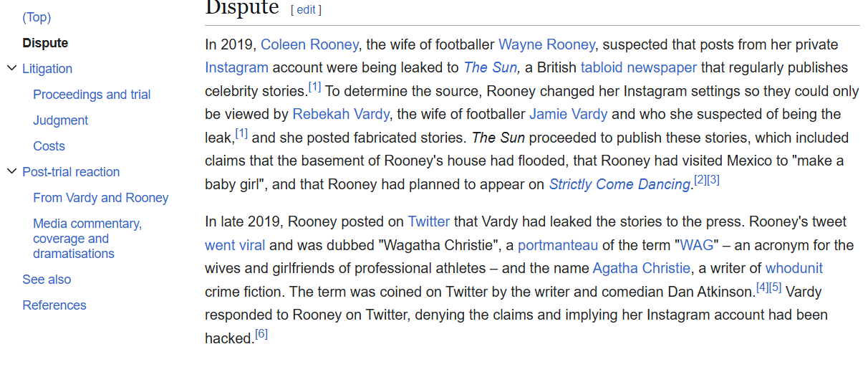Open Coleen Rooney article link

309,44
